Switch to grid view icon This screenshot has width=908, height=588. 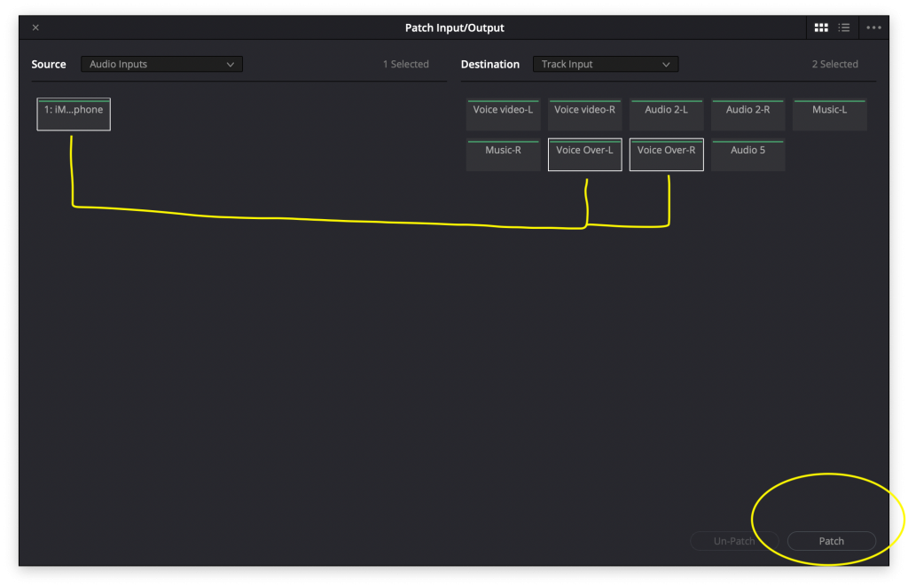821,27
